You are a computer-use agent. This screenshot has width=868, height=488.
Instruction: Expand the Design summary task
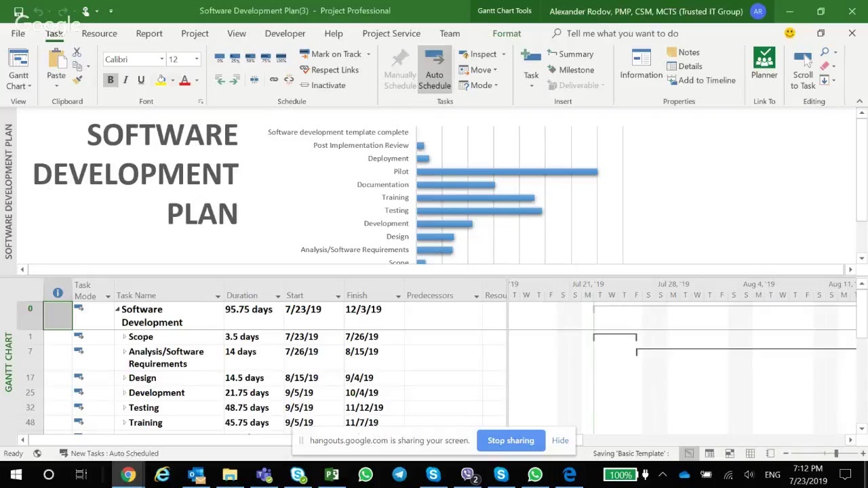pos(124,378)
